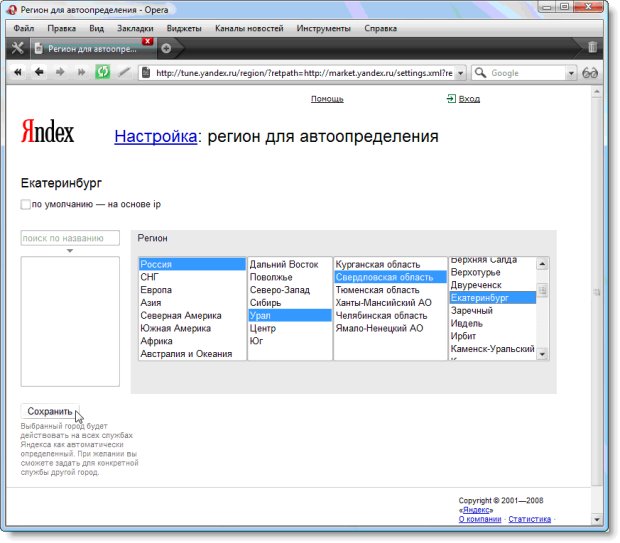Open the Файл menu

[24, 28]
